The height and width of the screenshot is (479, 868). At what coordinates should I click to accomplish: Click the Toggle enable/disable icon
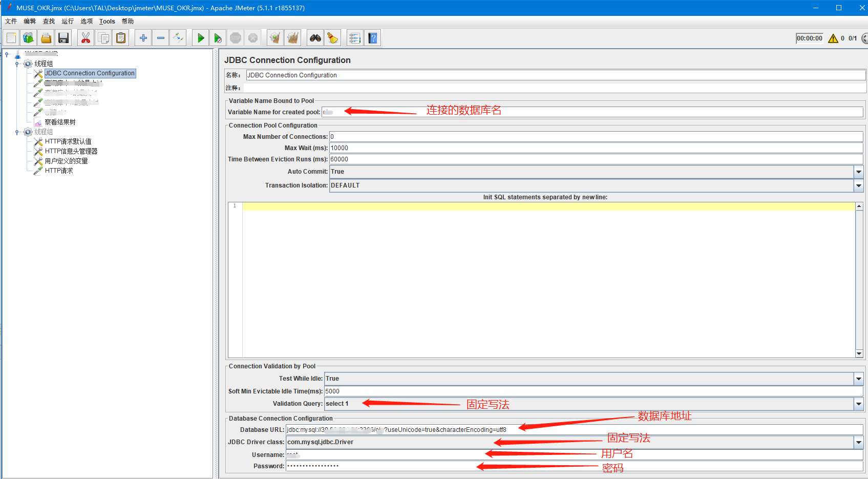pos(178,38)
